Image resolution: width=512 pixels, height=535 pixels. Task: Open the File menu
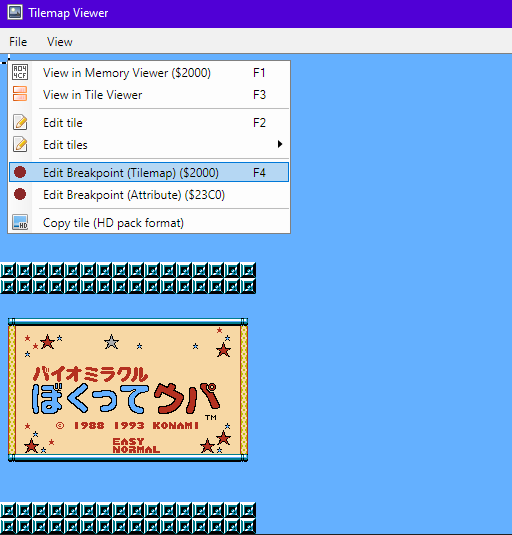18,42
